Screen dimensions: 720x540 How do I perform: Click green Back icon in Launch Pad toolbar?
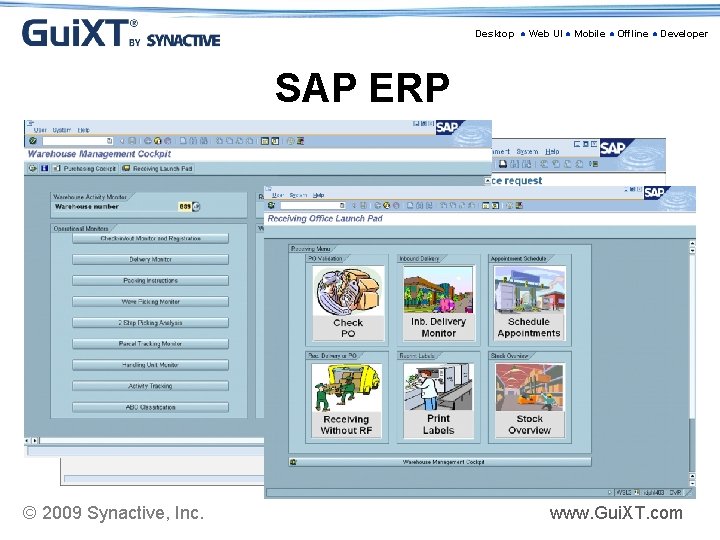coord(377,205)
